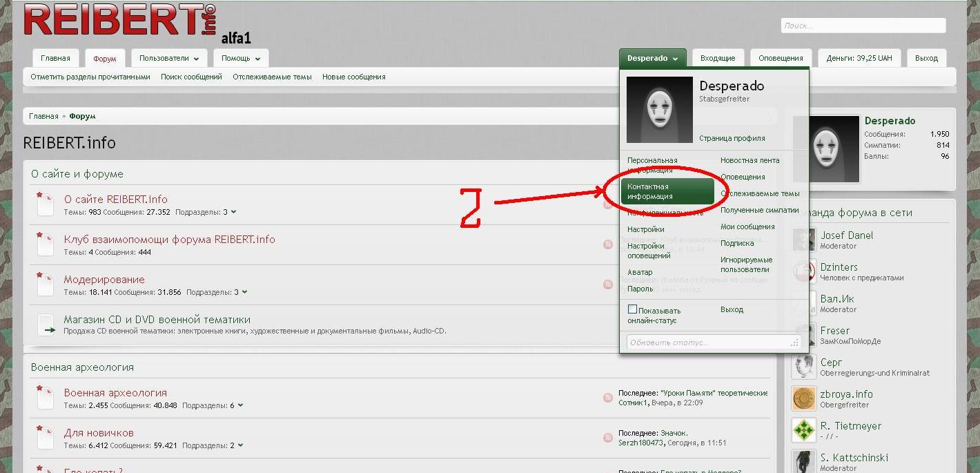Select Контактная информация menu entry
This screenshot has height=473, width=980.
(667, 191)
